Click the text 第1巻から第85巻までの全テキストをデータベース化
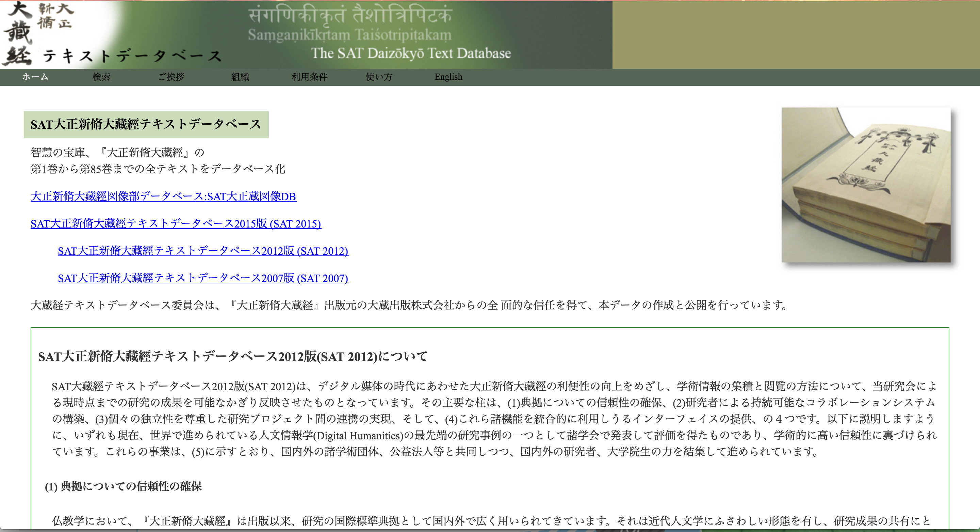This screenshot has width=980, height=532. coord(158,169)
